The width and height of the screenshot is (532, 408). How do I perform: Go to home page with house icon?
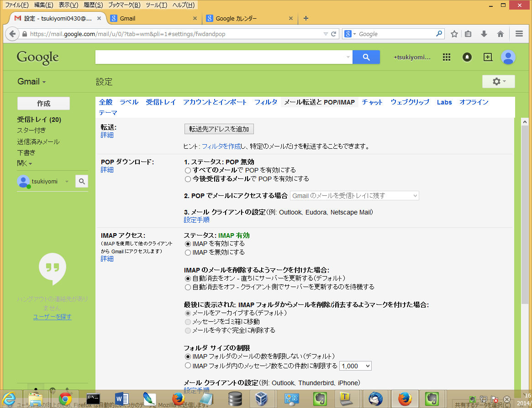(500, 34)
